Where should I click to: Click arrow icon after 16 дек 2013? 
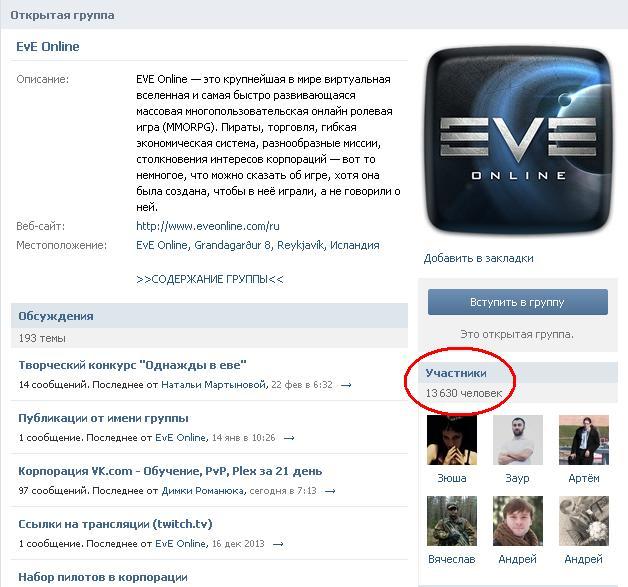(278, 544)
